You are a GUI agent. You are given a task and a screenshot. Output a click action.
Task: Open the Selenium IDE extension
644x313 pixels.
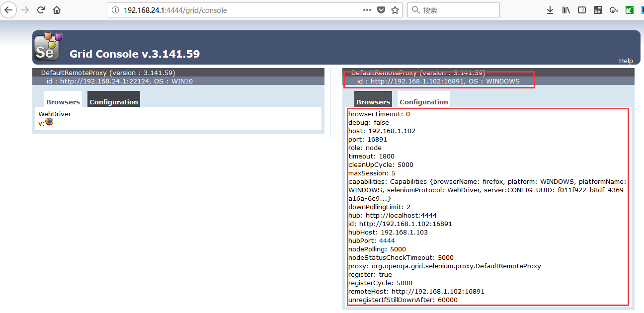point(598,10)
